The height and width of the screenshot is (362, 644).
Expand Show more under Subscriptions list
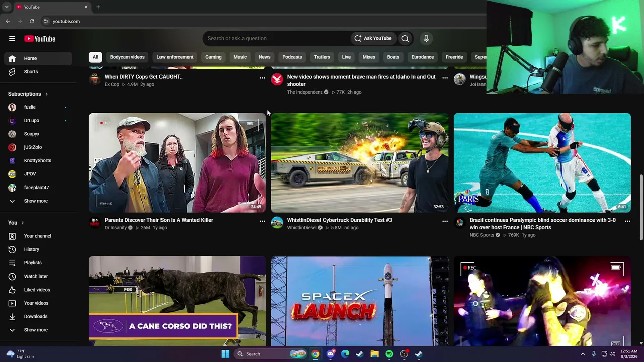pos(38,201)
